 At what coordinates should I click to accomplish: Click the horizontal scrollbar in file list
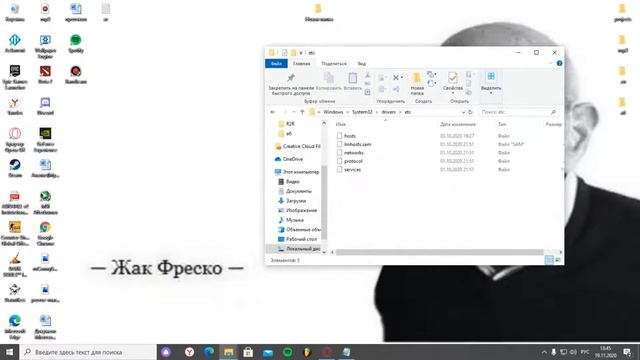[439, 252]
